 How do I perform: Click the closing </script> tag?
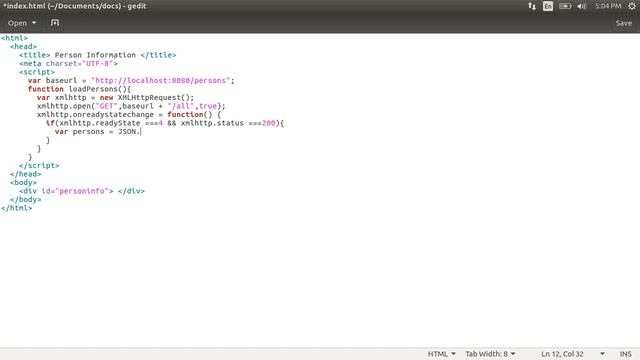pos(39,166)
